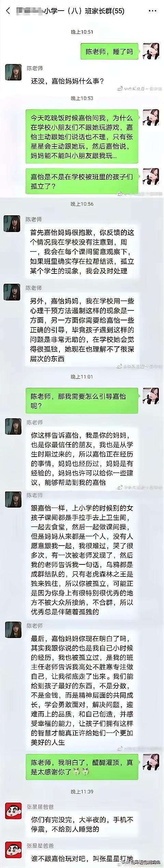This screenshot has height=868, width=164.
Task: Tap 陈老师's avatar beside "还没，嘉怡妈妈什么事"
Action: [14, 72]
